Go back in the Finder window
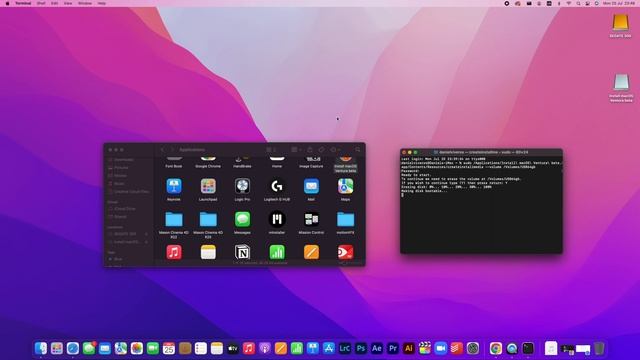The width and height of the screenshot is (640, 360). [162, 150]
